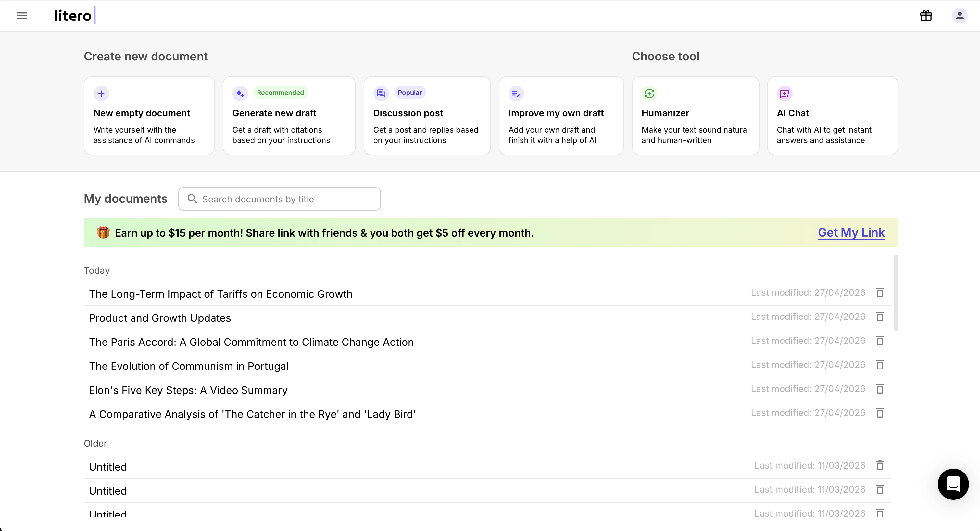This screenshot has height=531, width=980.
Task: Select the edit icon on Improve my own draft
Action: [516, 93]
